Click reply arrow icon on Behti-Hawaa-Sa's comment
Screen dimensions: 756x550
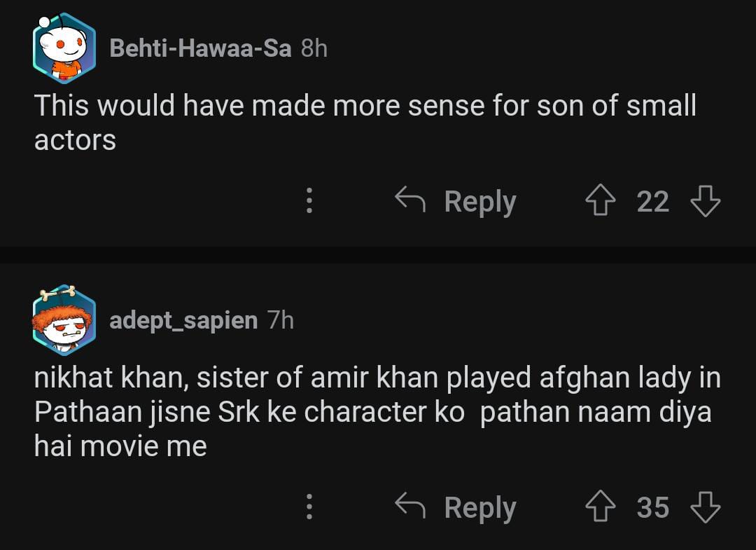click(x=410, y=201)
